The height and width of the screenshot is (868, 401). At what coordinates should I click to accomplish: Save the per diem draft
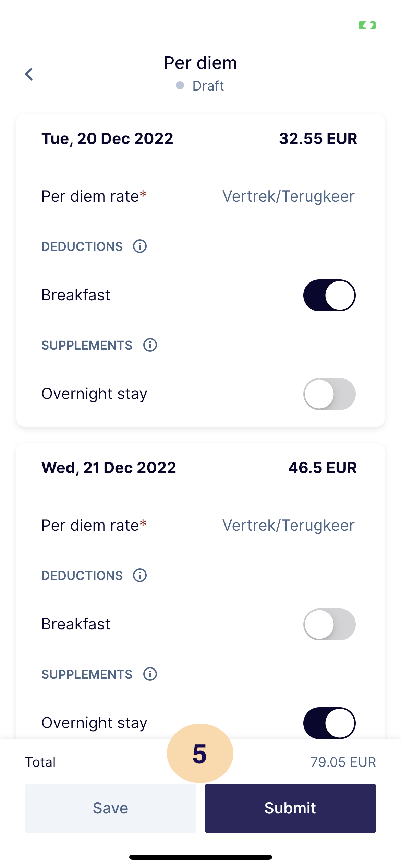(110, 808)
